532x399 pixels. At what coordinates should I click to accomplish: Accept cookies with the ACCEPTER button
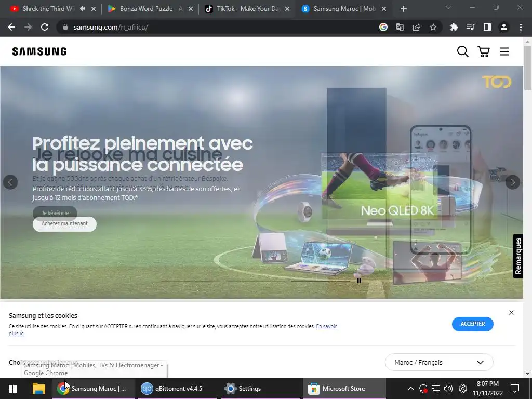click(x=473, y=324)
